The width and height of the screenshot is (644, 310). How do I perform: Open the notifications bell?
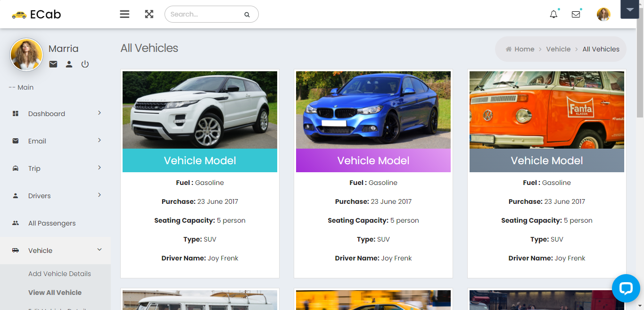(x=553, y=14)
